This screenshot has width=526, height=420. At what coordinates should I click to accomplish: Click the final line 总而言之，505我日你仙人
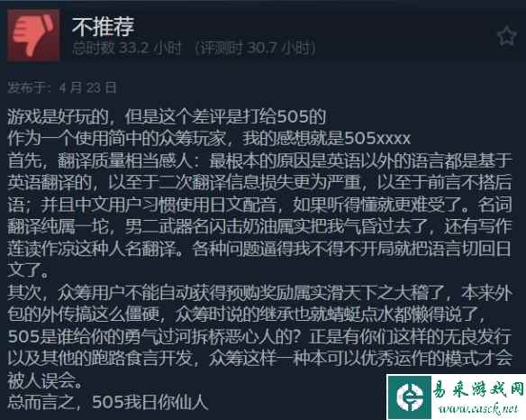pyautogui.click(x=108, y=402)
